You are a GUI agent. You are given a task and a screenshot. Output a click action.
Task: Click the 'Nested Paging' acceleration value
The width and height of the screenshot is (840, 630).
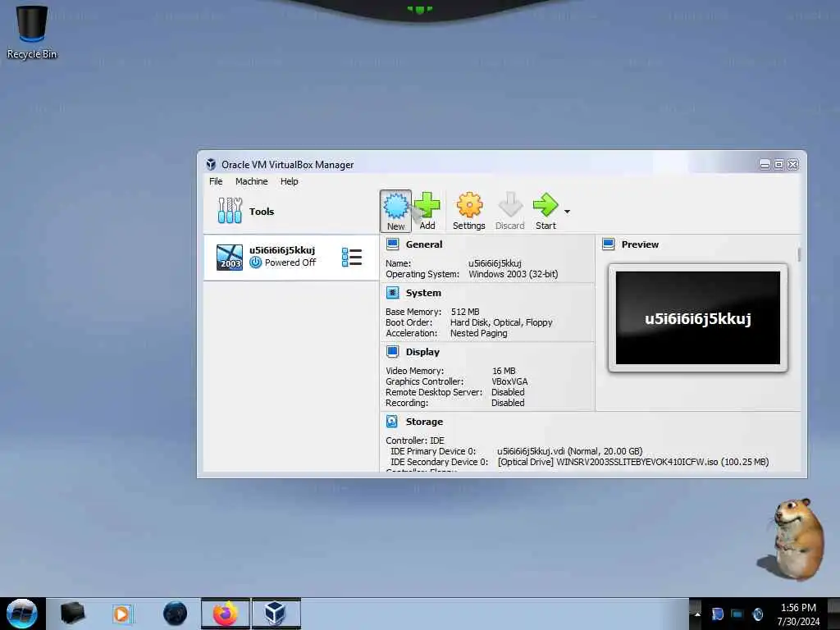479,333
